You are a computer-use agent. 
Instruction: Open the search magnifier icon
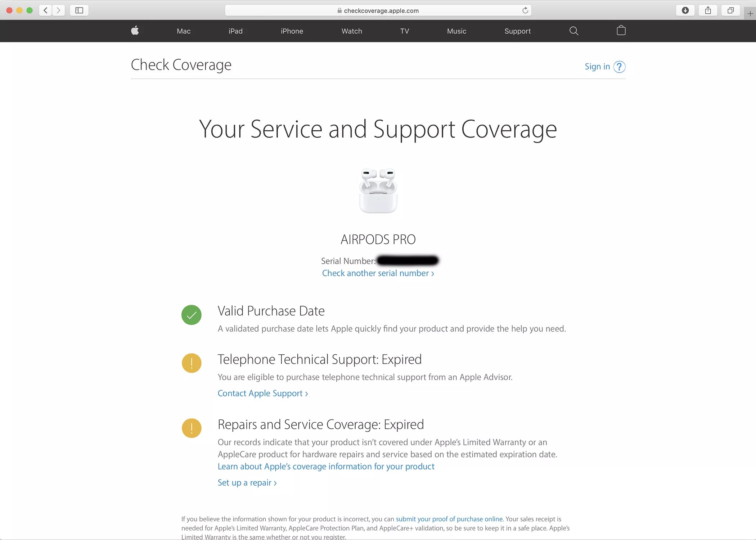click(574, 31)
